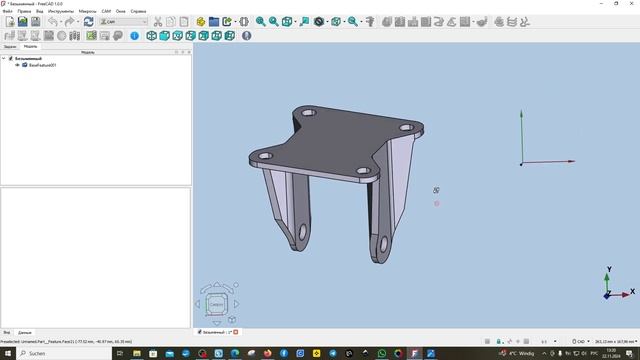Create a Group with the blue folder icon
Screen dimensions: 640x360
pyautogui.click(x=213, y=22)
